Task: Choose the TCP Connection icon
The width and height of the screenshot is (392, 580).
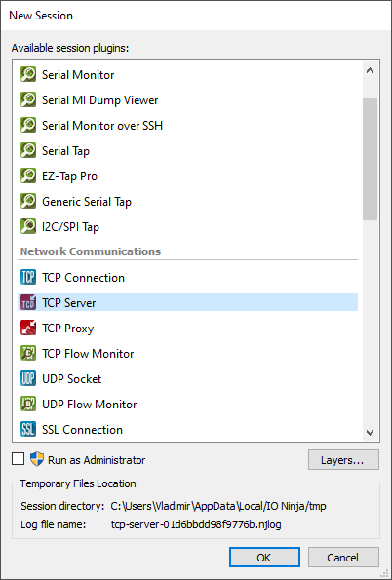Action: tap(28, 278)
